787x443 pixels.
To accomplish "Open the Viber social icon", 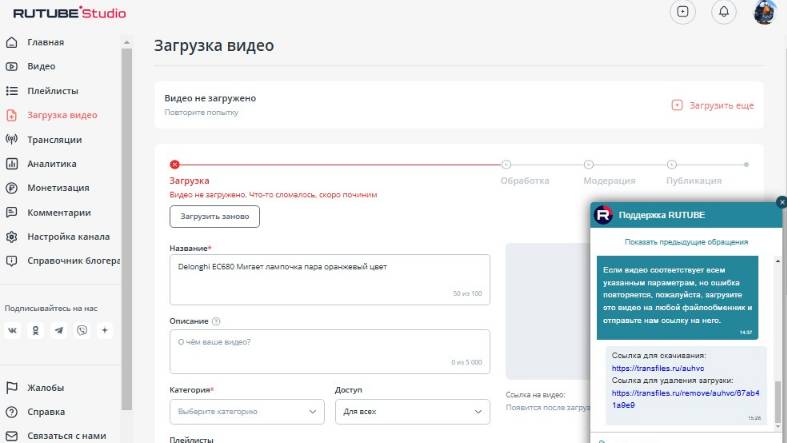I will pos(82,330).
